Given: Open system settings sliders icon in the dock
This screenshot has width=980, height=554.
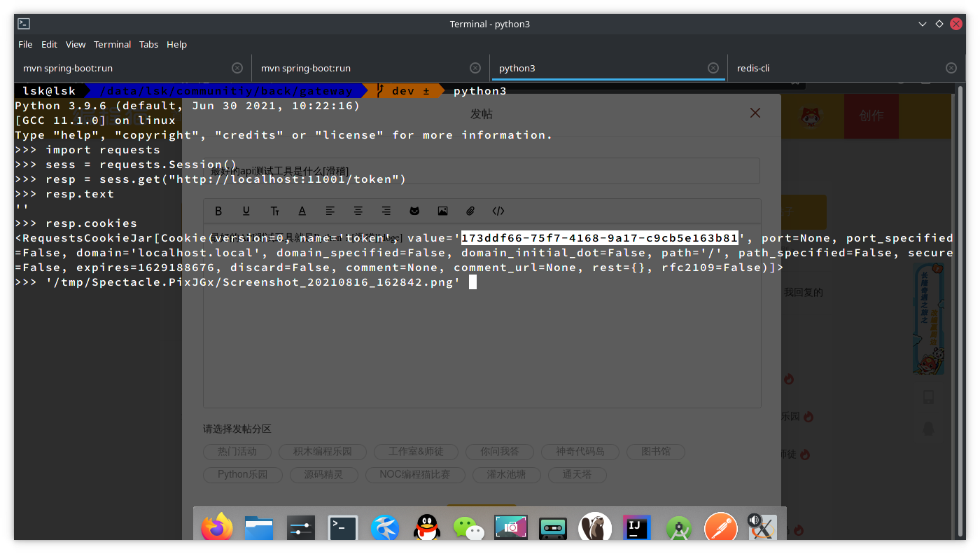Looking at the screenshot, I should pyautogui.click(x=301, y=527).
